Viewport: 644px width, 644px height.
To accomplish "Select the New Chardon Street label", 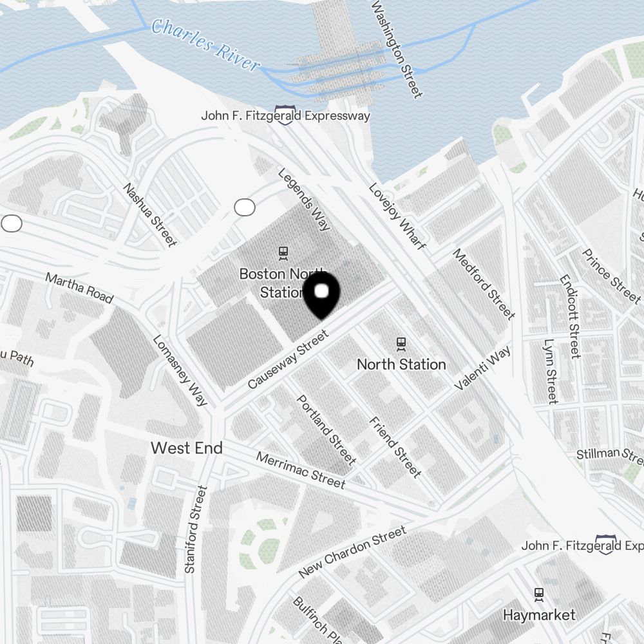I will [352, 552].
